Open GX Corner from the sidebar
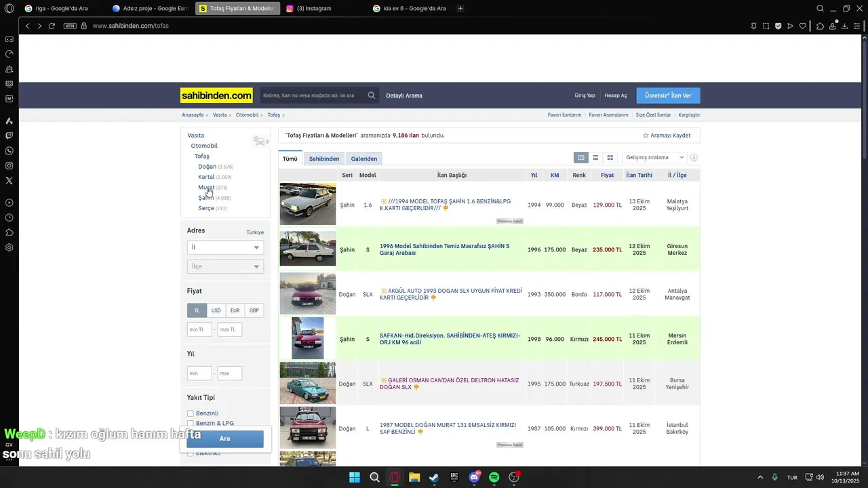The height and width of the screenshot is (488, 868). click(9, 39)
